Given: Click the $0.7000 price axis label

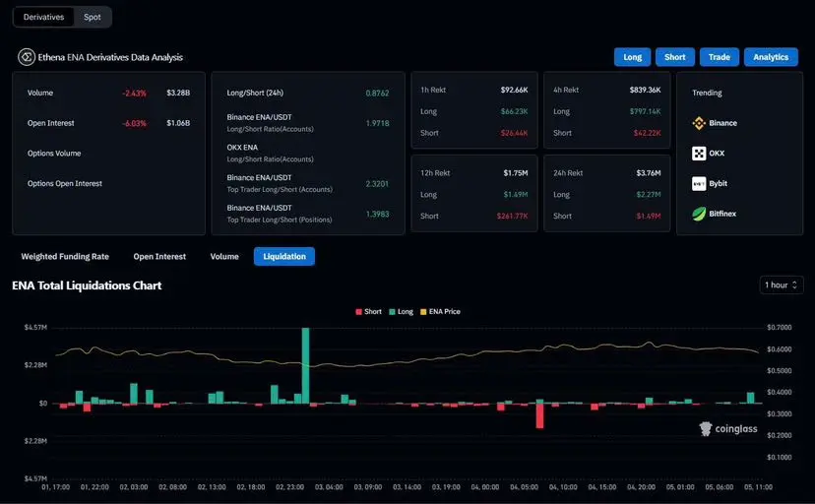Looking at the screenshot, I should (x=780, y=328).
